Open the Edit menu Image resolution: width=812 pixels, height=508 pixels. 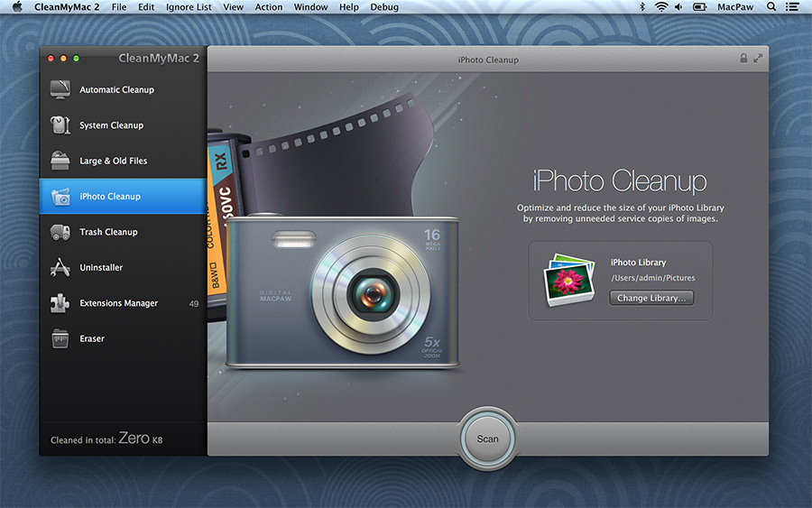[x=146, y=6]
